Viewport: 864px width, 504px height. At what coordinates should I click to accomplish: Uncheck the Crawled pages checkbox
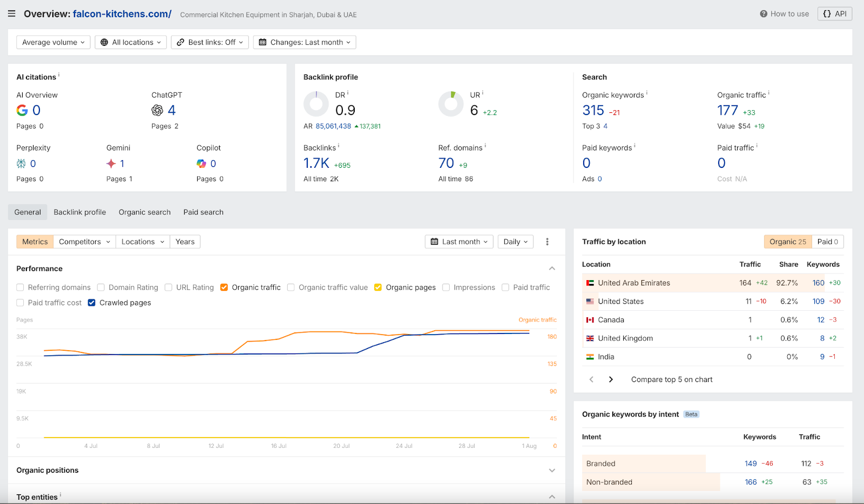92,303
